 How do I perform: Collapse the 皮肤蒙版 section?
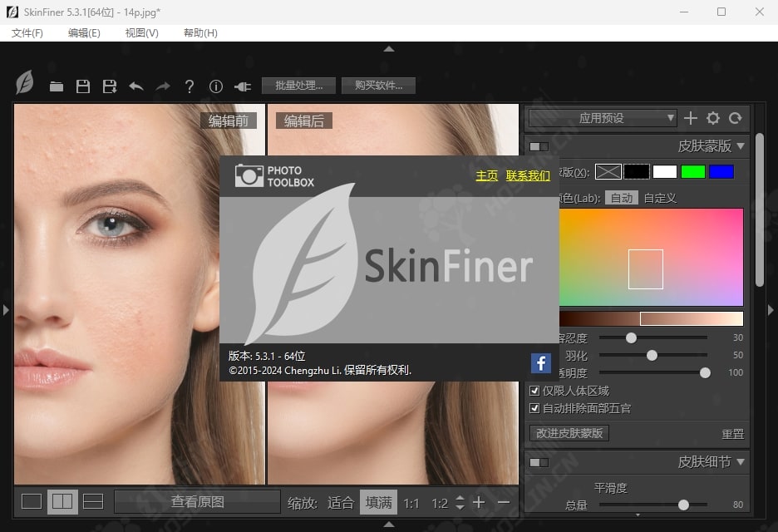(741, 146)
